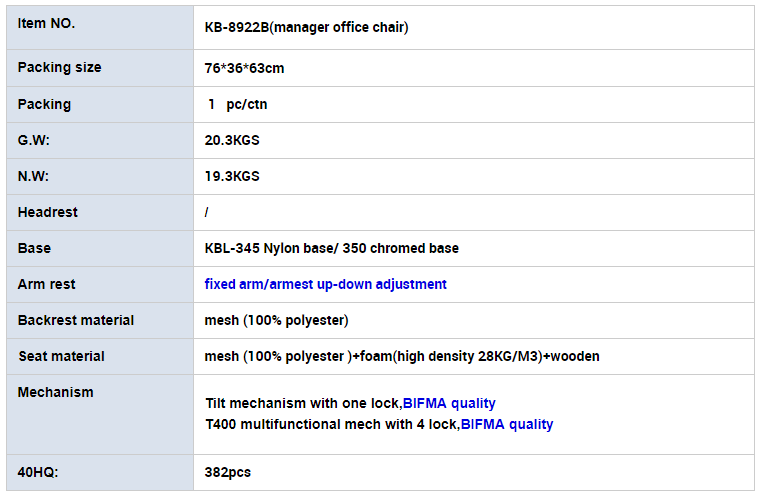Viewport: 759px width, 495px height.
Task: Click the 20.3KGS weight value
Action: pyautogui.click(x=232, y=140)
